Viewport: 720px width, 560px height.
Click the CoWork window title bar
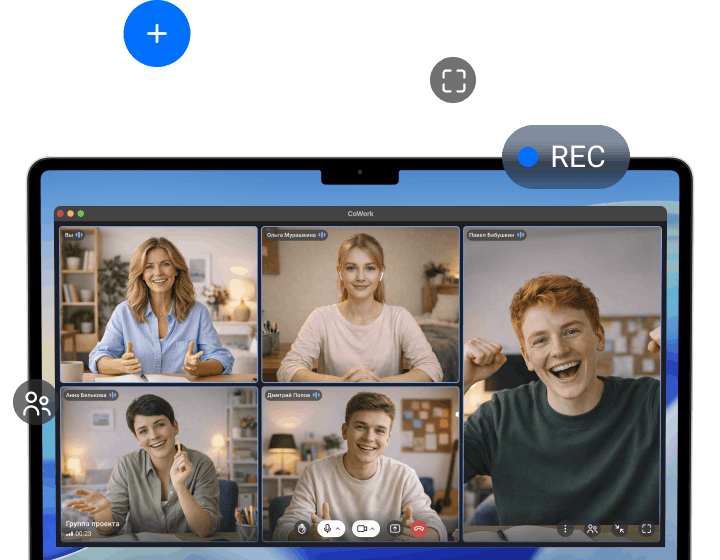360,213
